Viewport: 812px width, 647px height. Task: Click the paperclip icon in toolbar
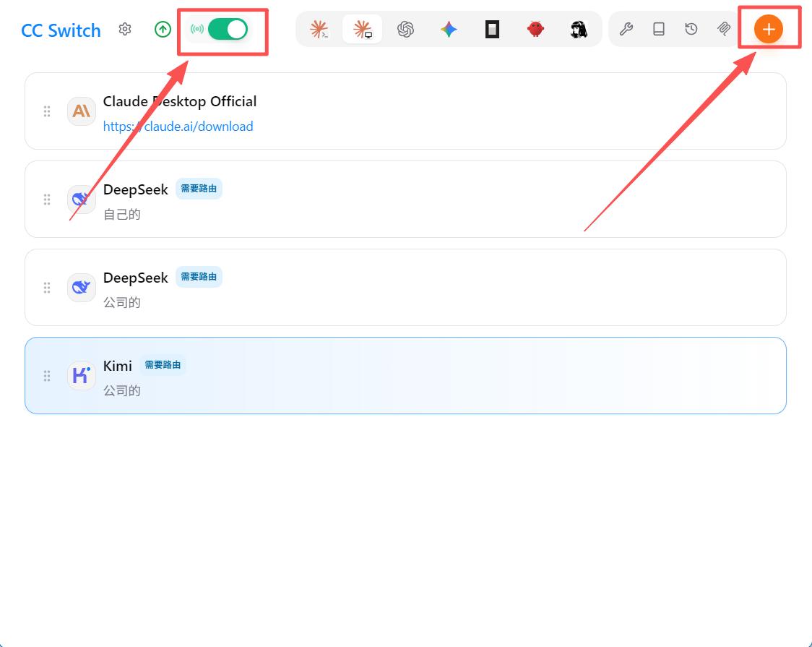tap(723, 29)
